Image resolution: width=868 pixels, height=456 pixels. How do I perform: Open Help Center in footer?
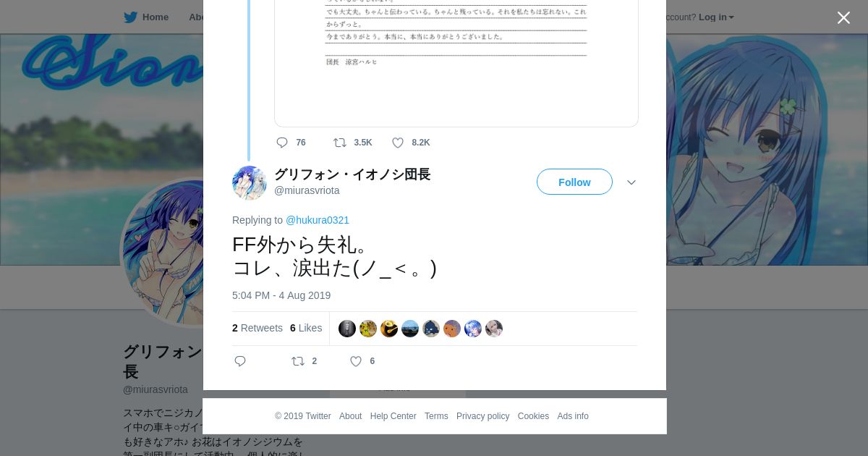(393, 416)
